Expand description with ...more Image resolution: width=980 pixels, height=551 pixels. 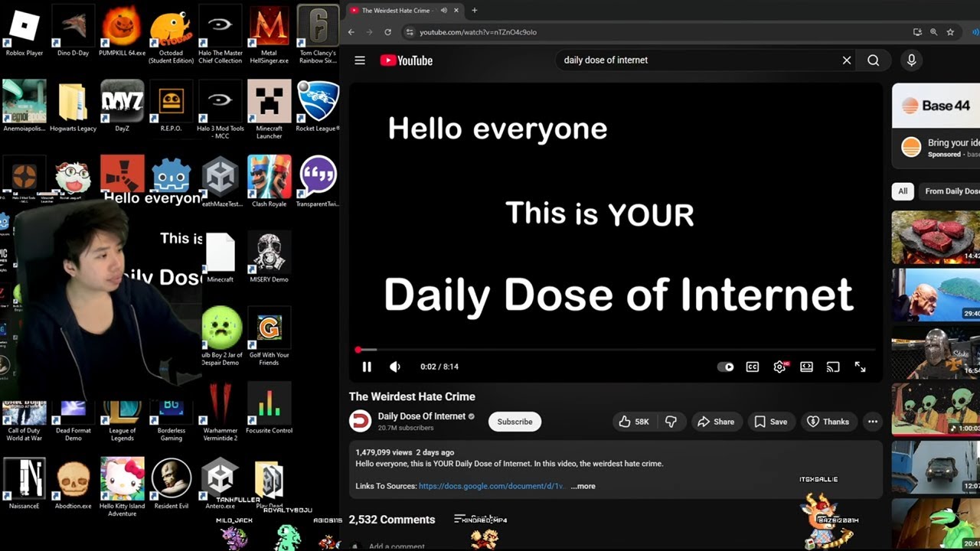point(583,486)
